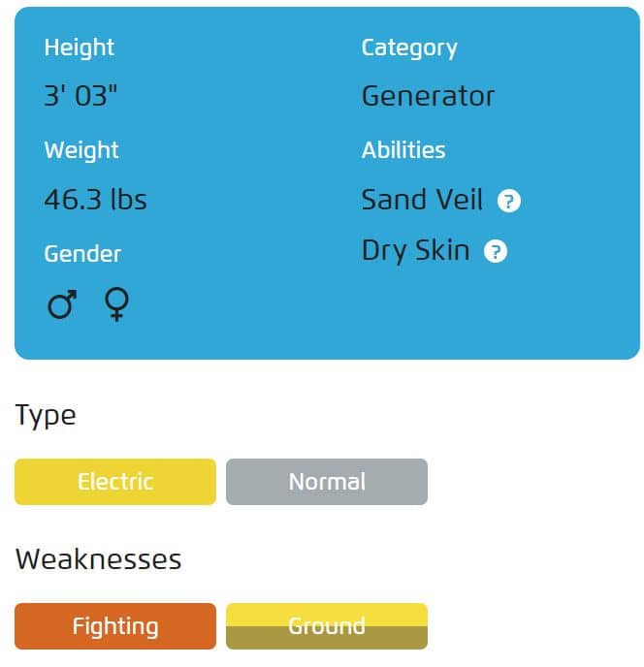Open the Fighting weakness badge
The image size is (644, 667).
point(114,625)
